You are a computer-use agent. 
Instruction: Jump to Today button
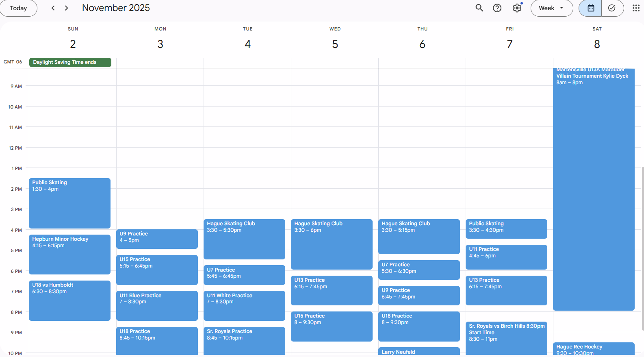pos(18,8)
